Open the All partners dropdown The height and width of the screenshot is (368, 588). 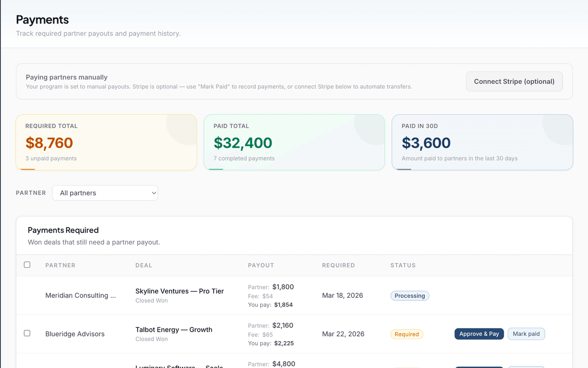pyautogui.click(x=105, y=193)
